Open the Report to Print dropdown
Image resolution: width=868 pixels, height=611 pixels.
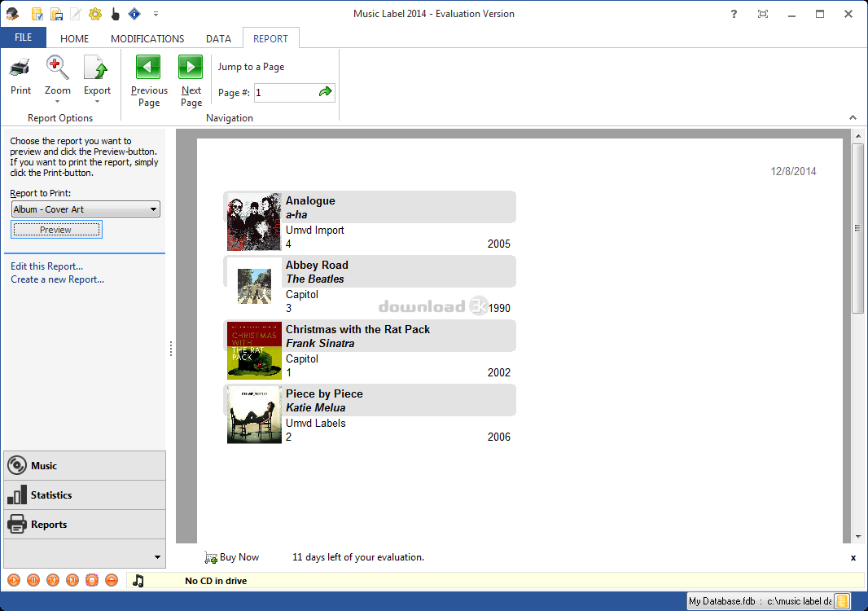tap(85, 209)
